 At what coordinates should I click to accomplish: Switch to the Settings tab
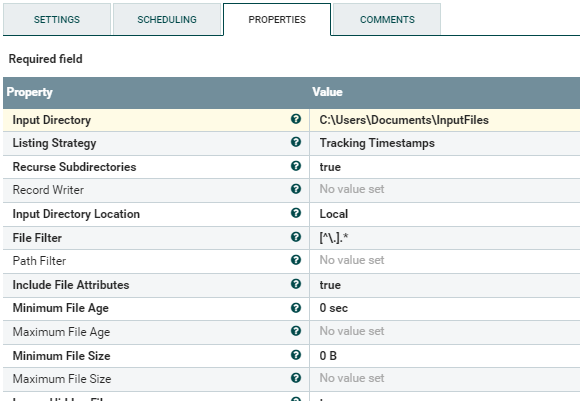(x=57, y=19)
